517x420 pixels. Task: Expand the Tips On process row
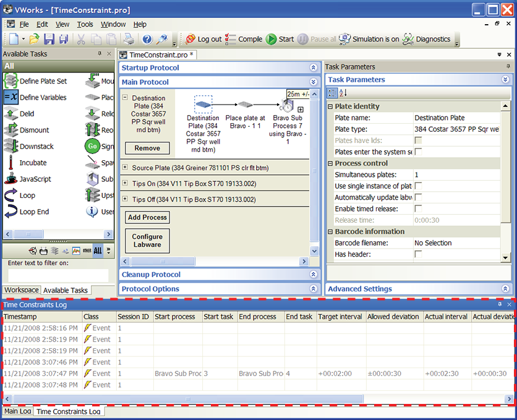coord(125,184)
